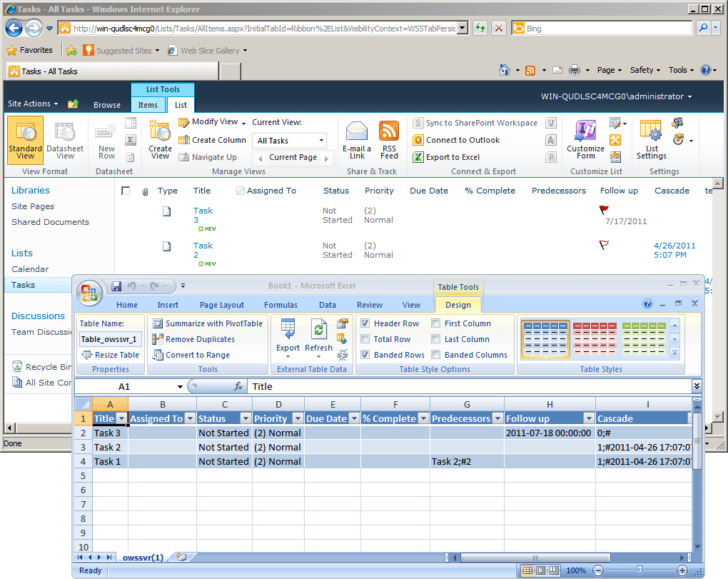Click the Table Name input field
This screenshot has width=728, height=579.
[x=111, y=339]
